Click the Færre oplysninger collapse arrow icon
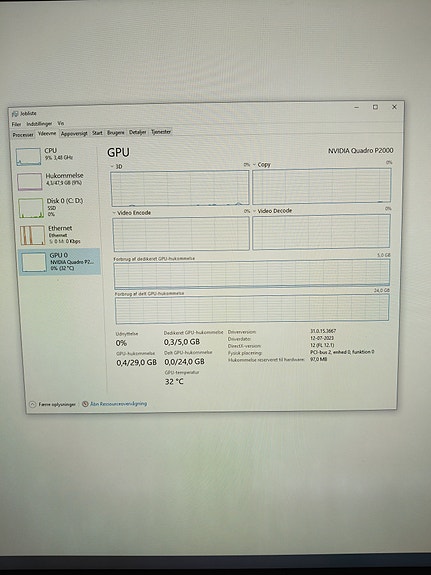 pos(32,404)
